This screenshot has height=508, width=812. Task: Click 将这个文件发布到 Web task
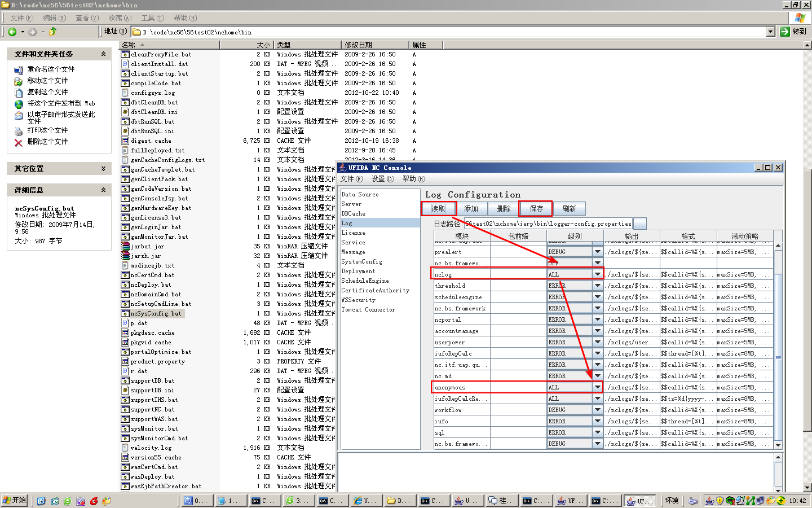pos(61,103)
